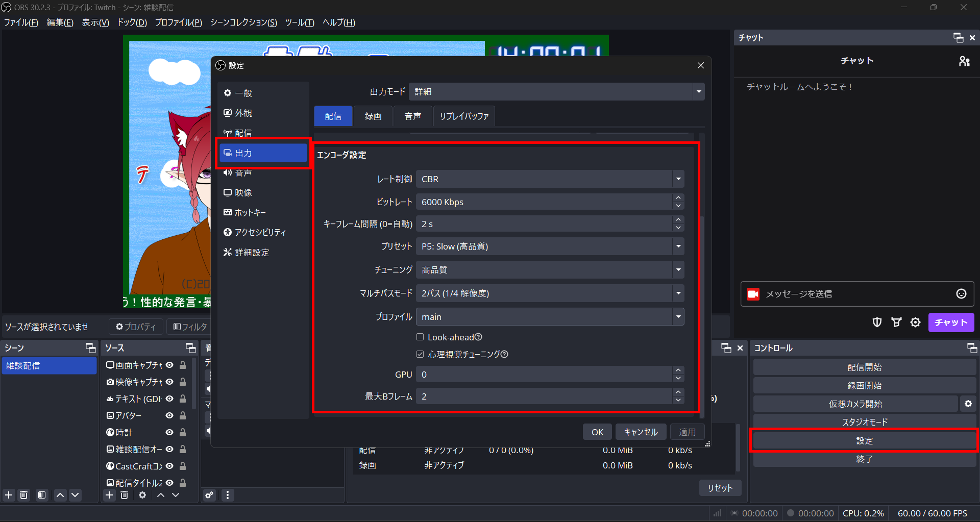Add a new scene with plus icon
This screenshot has width=980, height=522.
(9, 495)
